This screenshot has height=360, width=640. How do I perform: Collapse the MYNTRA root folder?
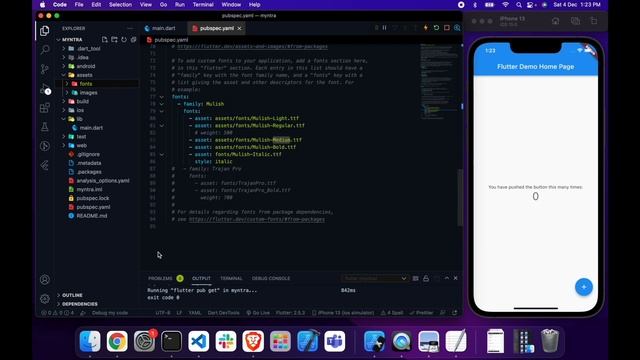point(58,40)
